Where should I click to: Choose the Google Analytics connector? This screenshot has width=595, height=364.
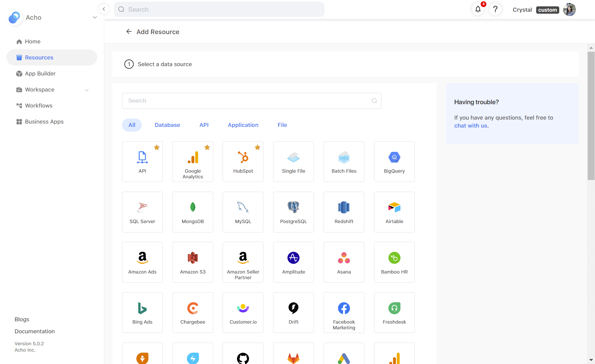click(x=193, y=162)
